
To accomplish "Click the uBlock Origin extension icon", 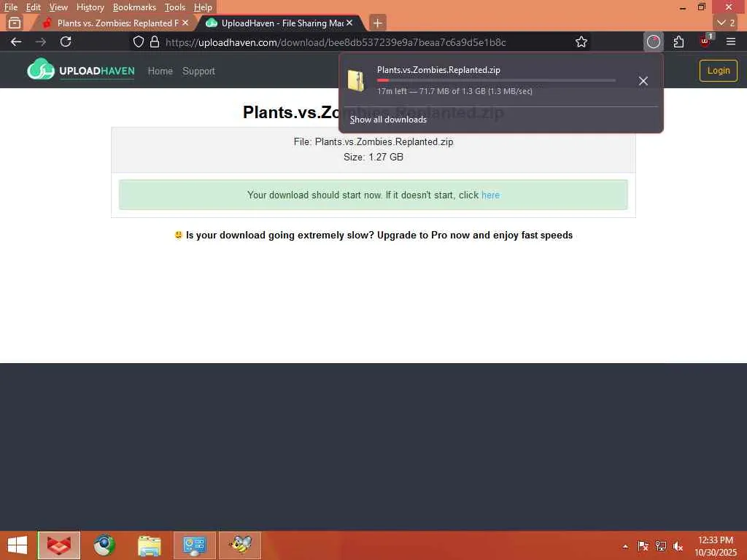I will [705, 41].
